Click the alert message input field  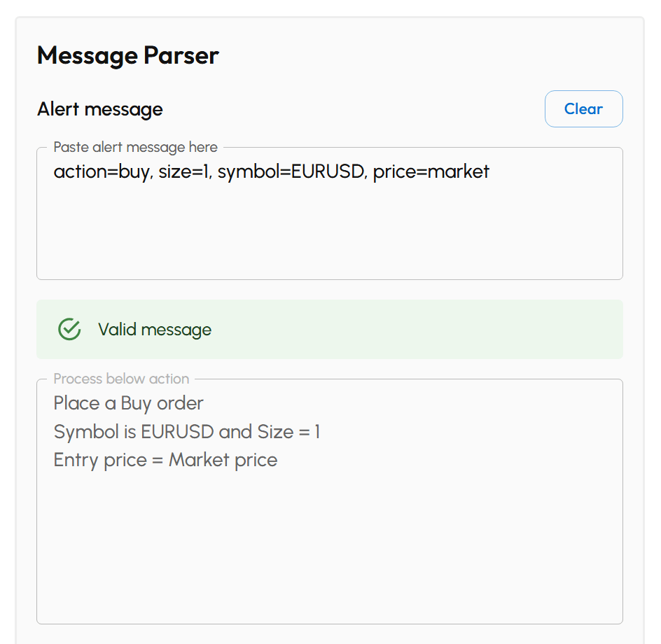click(329, 210)
